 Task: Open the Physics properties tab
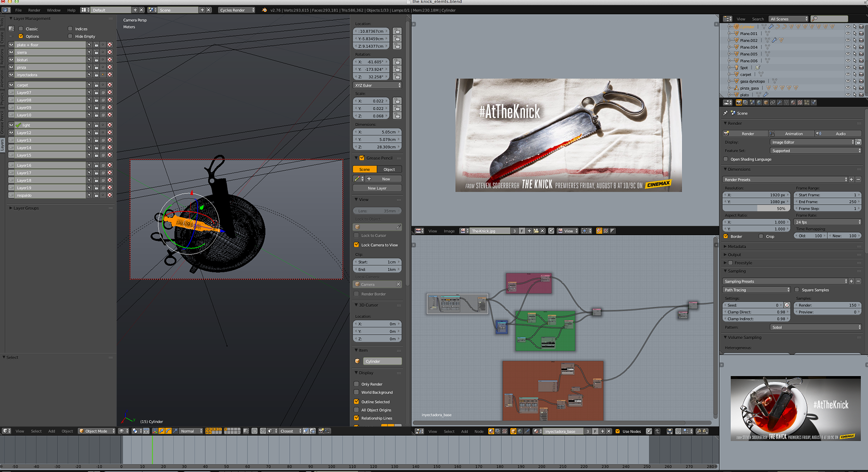(x=814, y=103)
